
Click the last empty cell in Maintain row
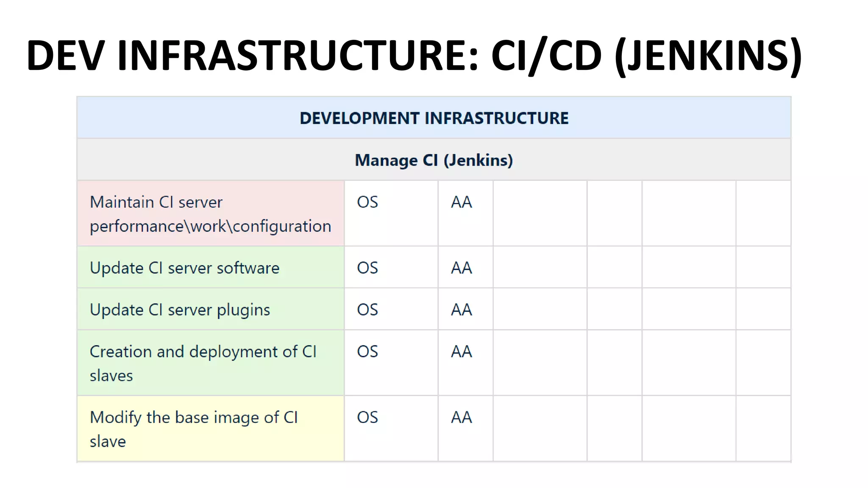click(763, 213)
